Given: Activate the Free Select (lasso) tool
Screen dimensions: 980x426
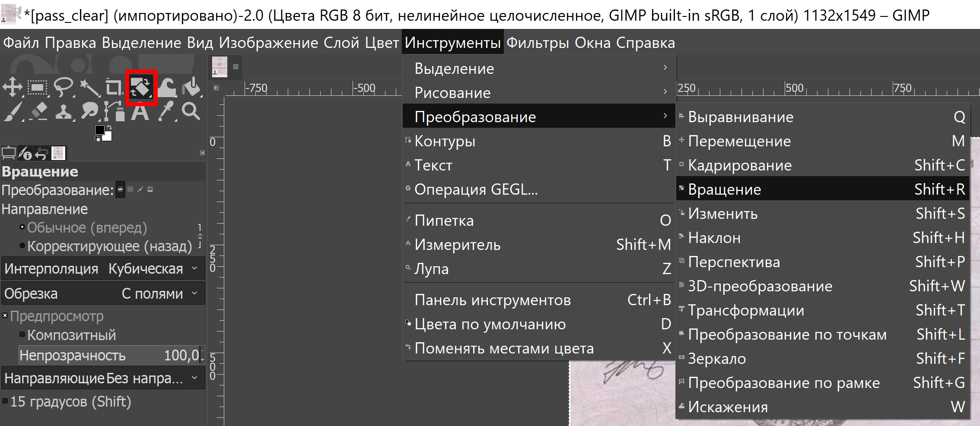Looking at the screenshot, I should [63, 86].
